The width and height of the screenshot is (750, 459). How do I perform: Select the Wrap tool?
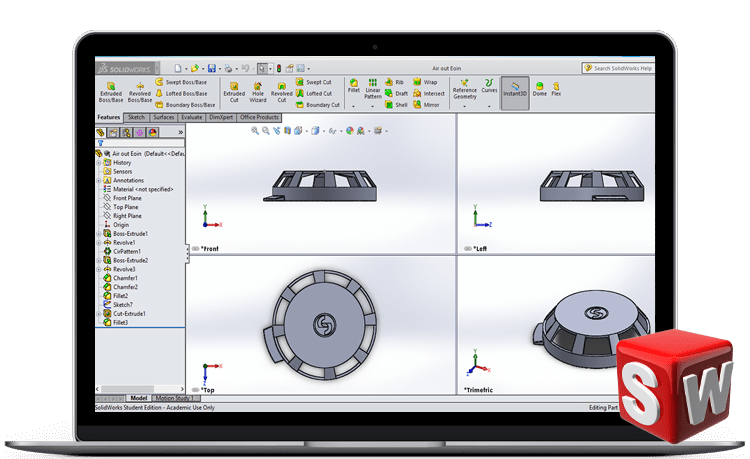click(x=425, y=82)
